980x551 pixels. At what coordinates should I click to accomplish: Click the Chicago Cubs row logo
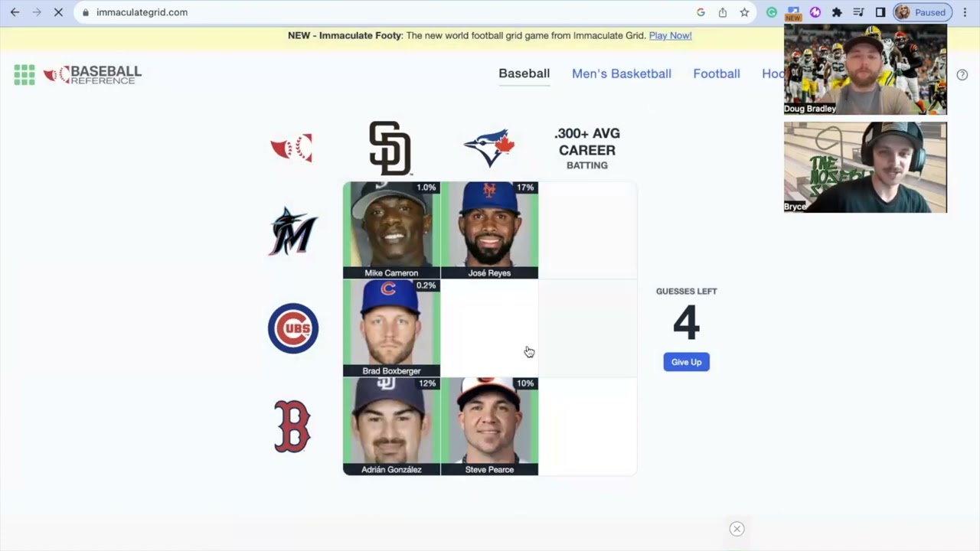[293, 328]
